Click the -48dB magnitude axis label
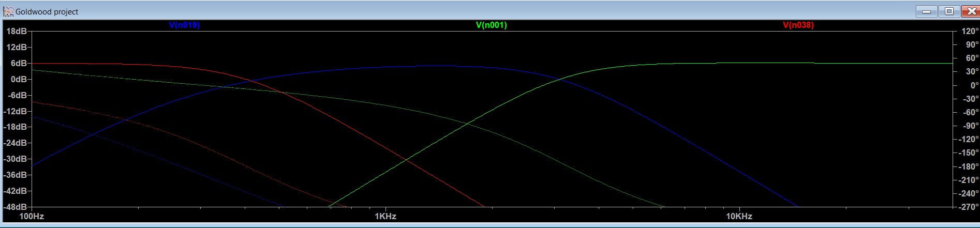 pyautogui.click(x=15, y=207)
